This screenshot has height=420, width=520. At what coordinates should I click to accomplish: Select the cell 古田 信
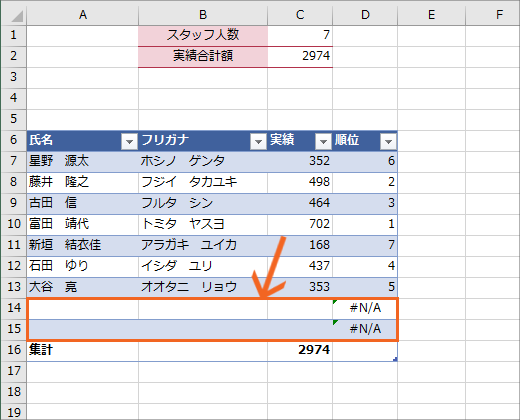[x=83, y=203]
